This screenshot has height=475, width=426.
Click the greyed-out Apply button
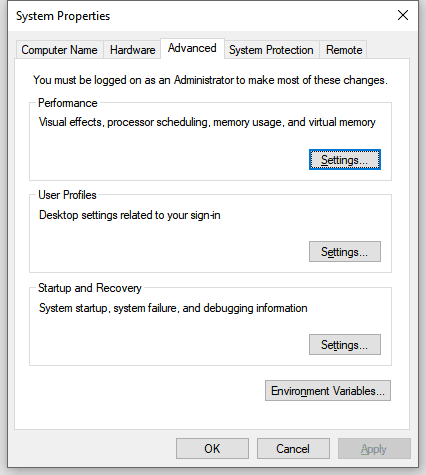pos(374,449)
